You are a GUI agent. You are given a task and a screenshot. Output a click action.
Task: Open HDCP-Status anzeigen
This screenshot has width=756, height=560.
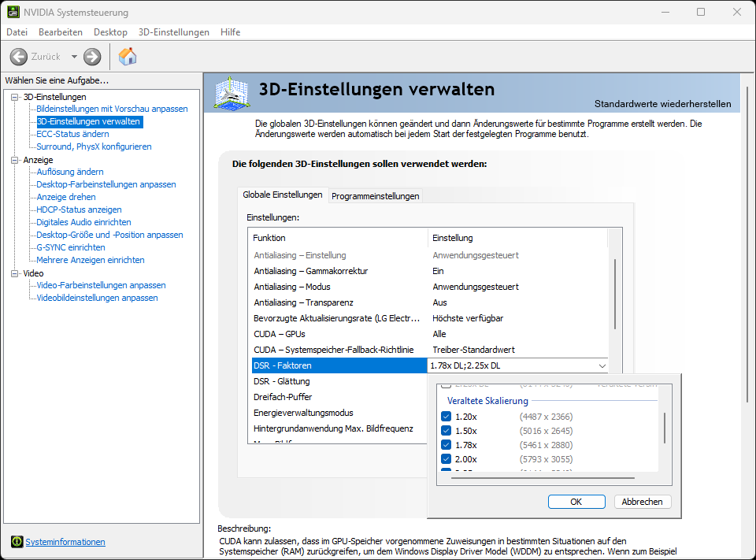pos(79,210)
